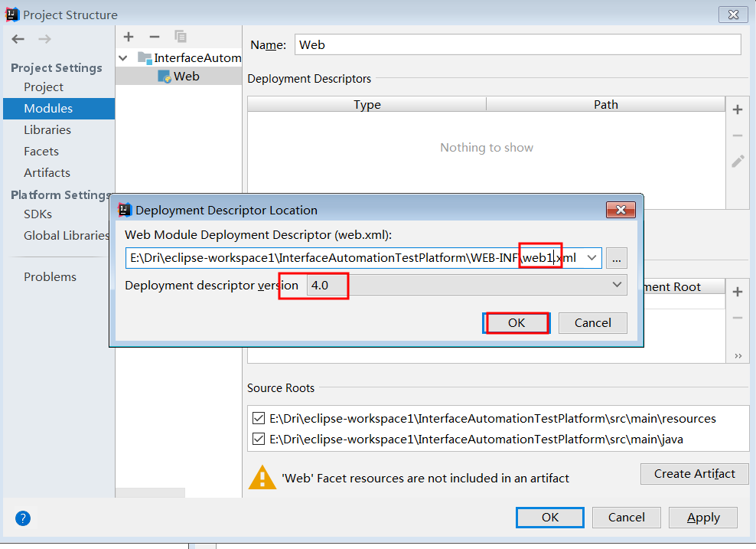
Task: Click Create Artifact button
Action: [694, 474]
